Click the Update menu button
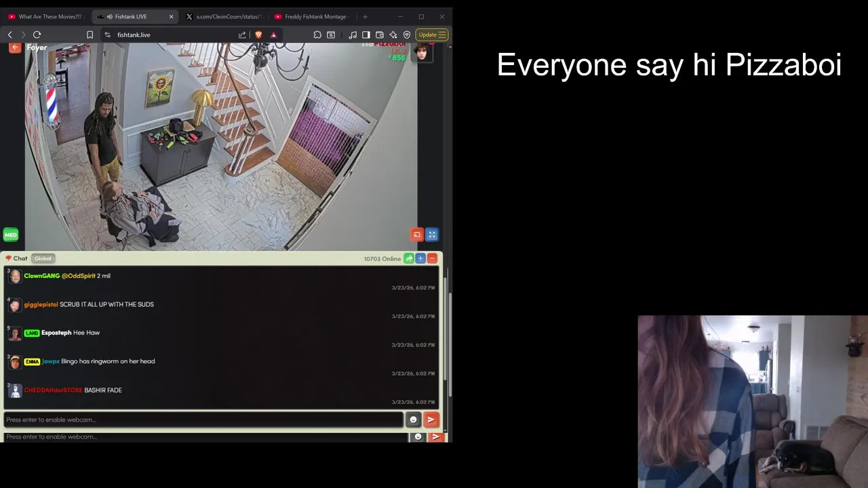 [x=432, y=35]
